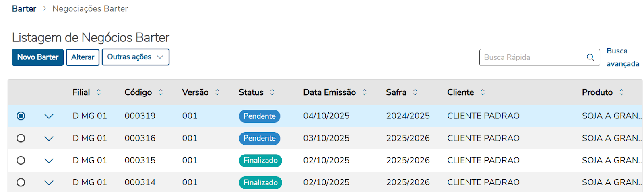Go to Barter breadcrumb
This screenshot has height=192, width=644.
tap(24, 9)
